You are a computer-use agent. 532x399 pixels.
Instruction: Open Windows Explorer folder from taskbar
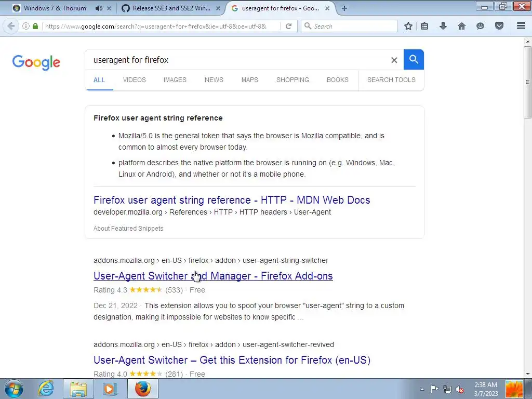(78, 389)
